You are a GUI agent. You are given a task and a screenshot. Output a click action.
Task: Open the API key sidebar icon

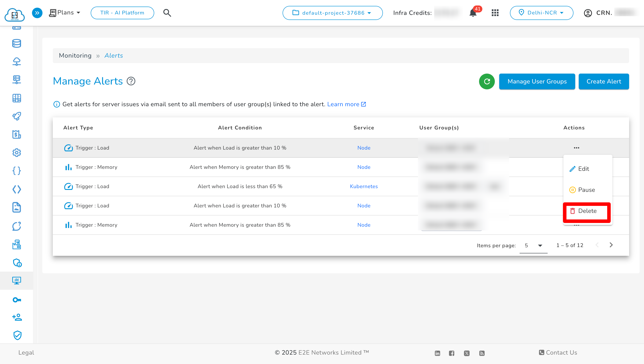pos(16,299)
